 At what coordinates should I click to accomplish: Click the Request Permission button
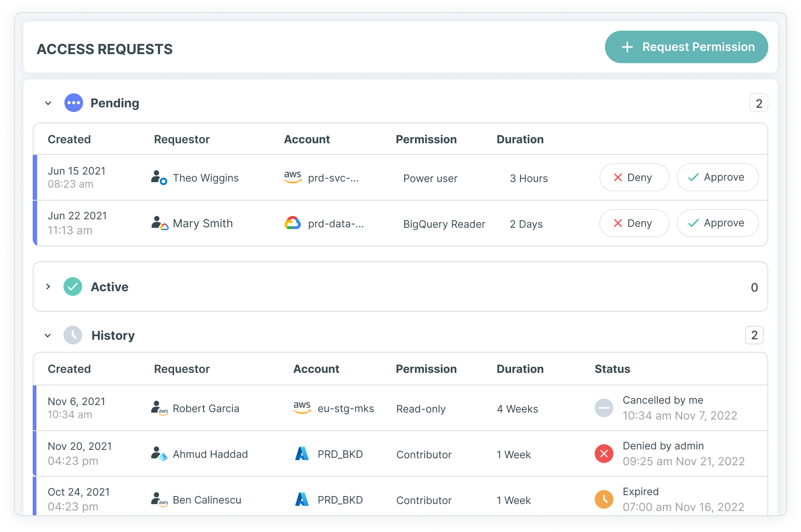686,47
